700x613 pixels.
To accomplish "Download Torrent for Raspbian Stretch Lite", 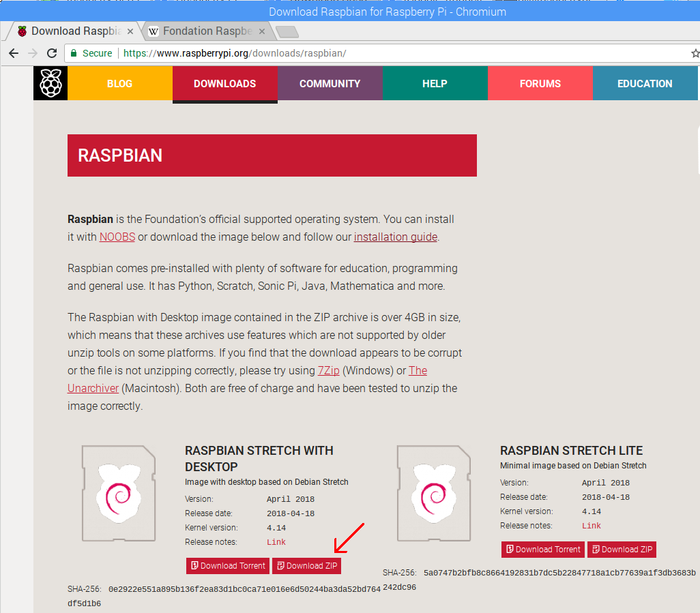I will 543,549.
